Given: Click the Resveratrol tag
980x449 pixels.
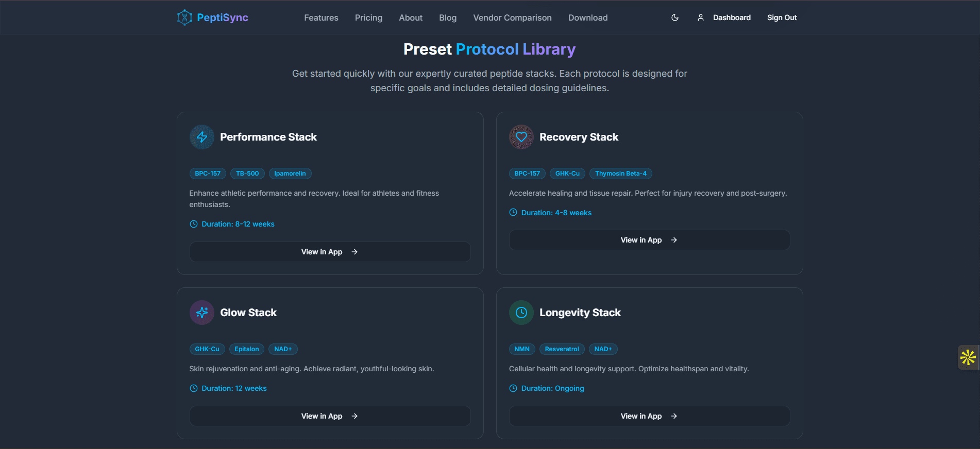Looking at the screenshot, I should (562, 349).
